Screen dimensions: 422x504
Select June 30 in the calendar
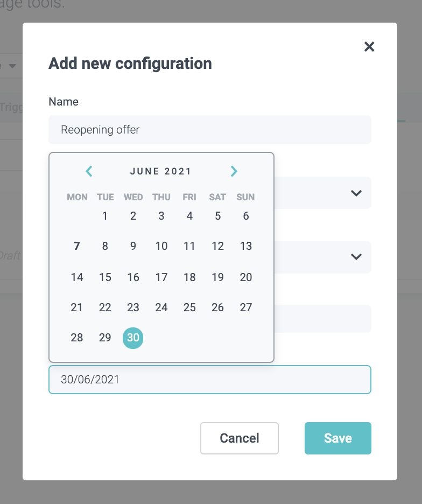[133, 338]
